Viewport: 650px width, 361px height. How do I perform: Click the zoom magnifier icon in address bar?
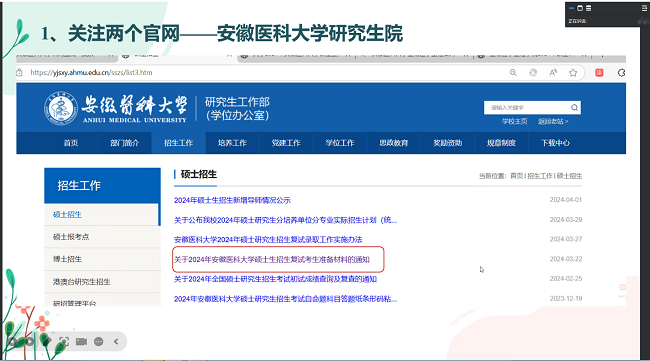pyautogui.click(x=513, y=73)
